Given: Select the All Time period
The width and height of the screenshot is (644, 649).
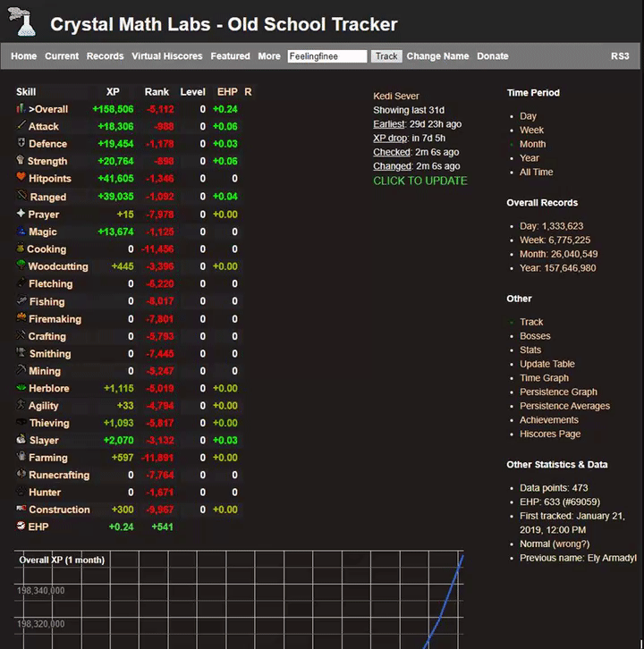Looking at the screenshot, I should click(x=537, y=173).
